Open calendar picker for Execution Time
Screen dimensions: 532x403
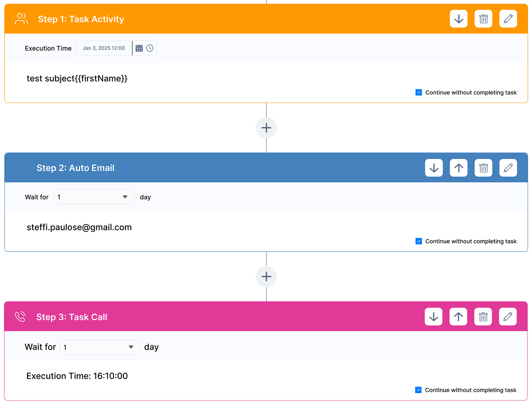(x=139, y=48)
